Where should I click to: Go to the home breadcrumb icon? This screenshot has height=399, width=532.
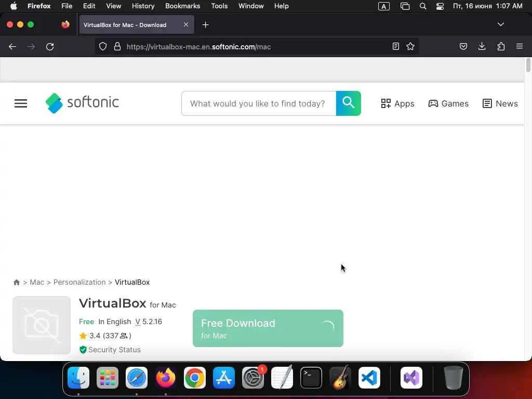tap(16, 282)
